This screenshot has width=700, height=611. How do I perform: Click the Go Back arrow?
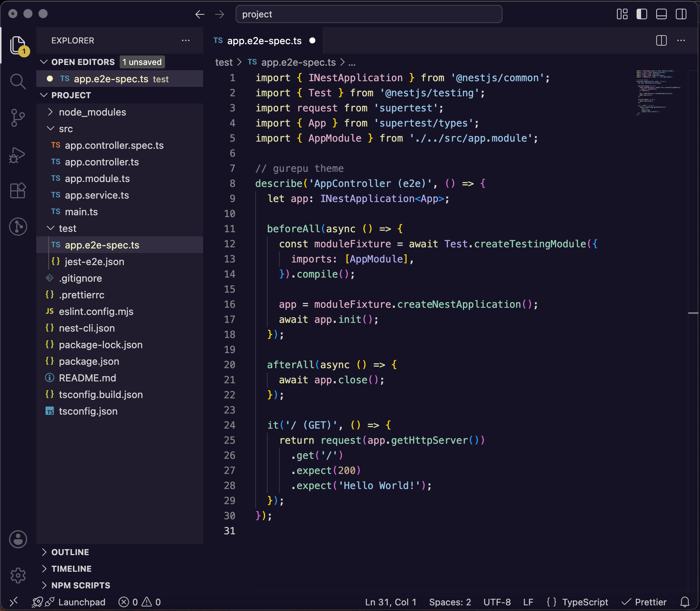(x=200, y=14)
